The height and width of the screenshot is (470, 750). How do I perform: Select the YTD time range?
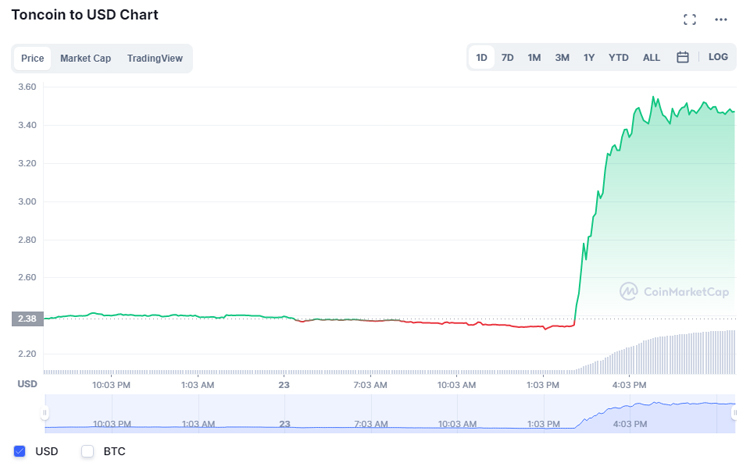pyautogui.click(x=618, y=57)
